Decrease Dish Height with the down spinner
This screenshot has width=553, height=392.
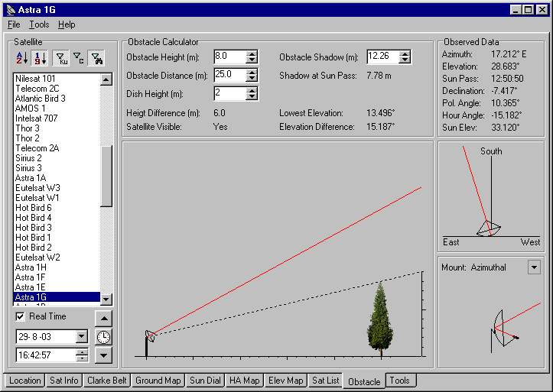tap(252, 96)
